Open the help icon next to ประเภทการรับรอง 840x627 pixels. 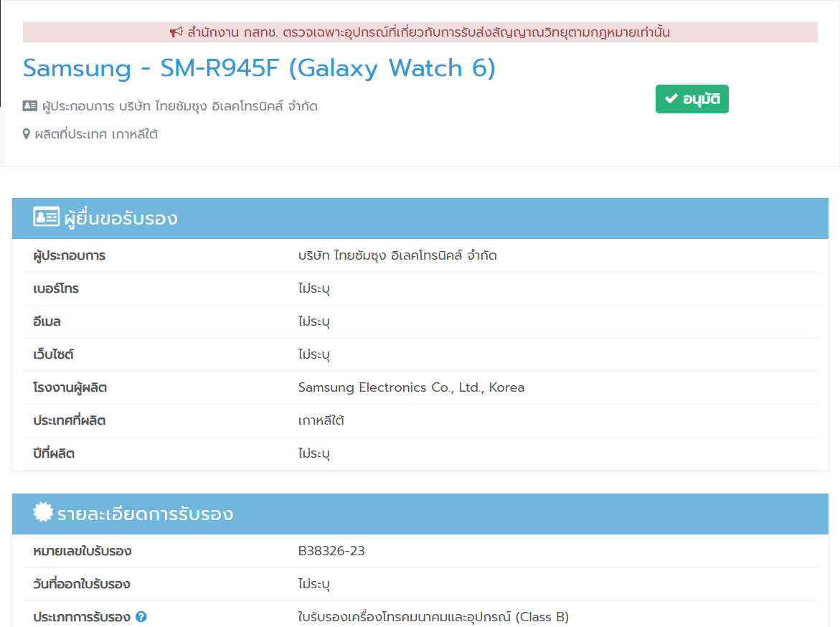click(141, 617)
